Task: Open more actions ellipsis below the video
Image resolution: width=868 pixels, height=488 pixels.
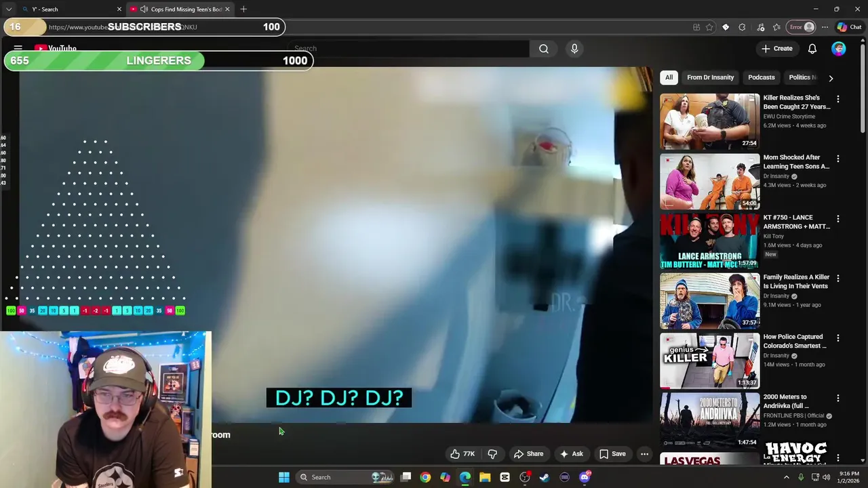Action: pyautogui.click(x=645, y=454)
